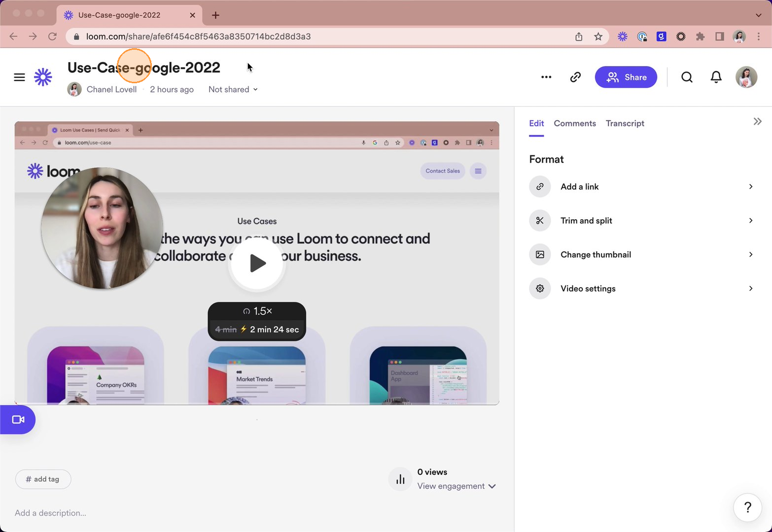Expand the Trim and split option
This screenshot has height=532, width=772.
[x=642, y=221]
